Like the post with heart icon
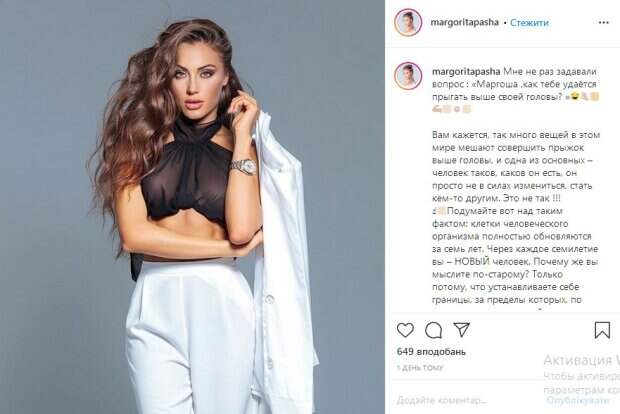Viewport: 620px width, 414px height. point(405,330)
